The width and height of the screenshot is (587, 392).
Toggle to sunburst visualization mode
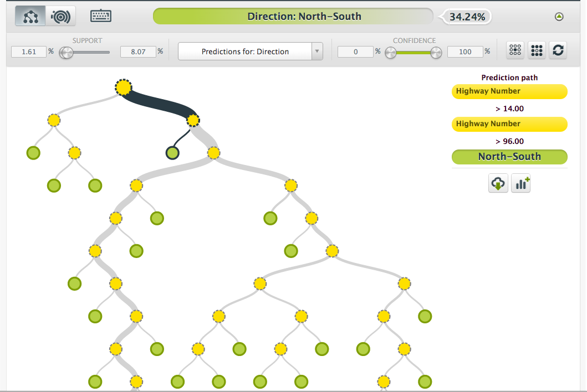coord(60,16)
